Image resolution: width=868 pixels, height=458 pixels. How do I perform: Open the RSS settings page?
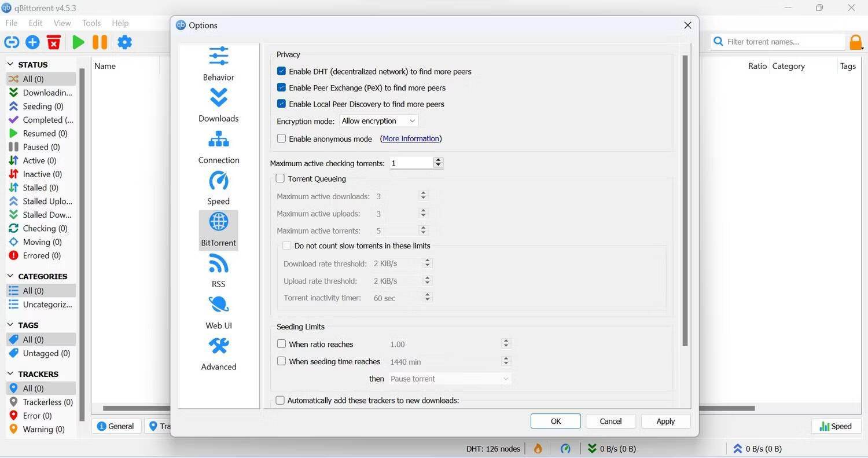click(218, 270)
